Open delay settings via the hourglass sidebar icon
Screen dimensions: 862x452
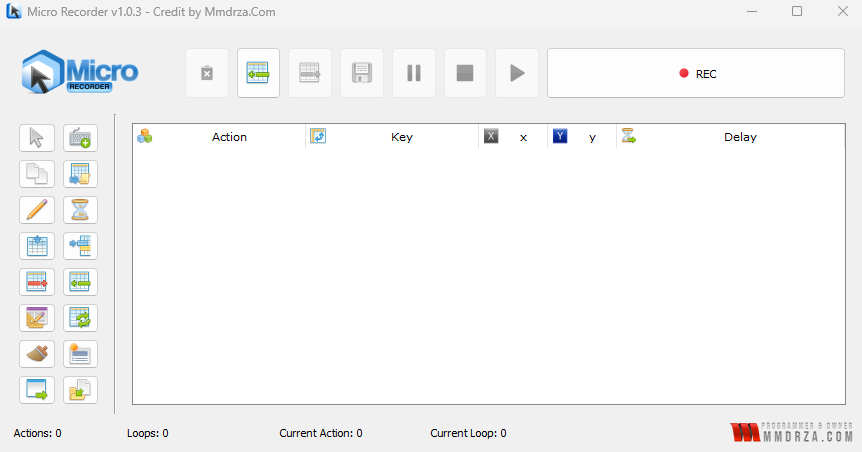click(80, 210)
